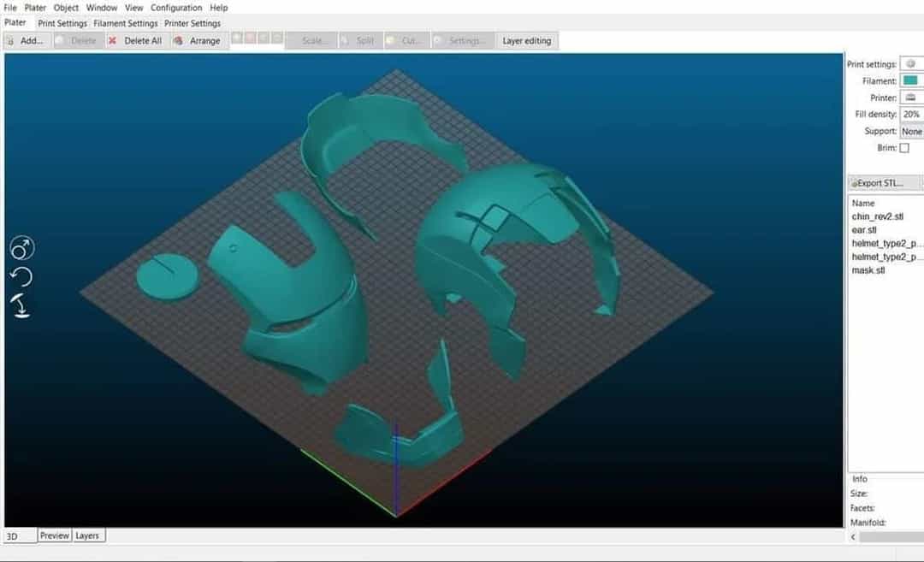Viewport: 924px width, 562px height.
Task: Click the Add... button to load a model
Action: click(27, 41)
